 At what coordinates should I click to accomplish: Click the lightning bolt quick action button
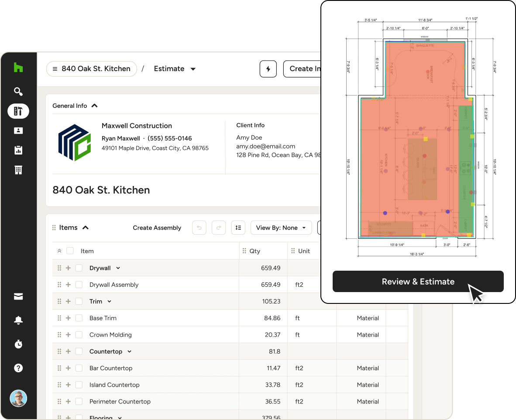(x=268, y=69)
